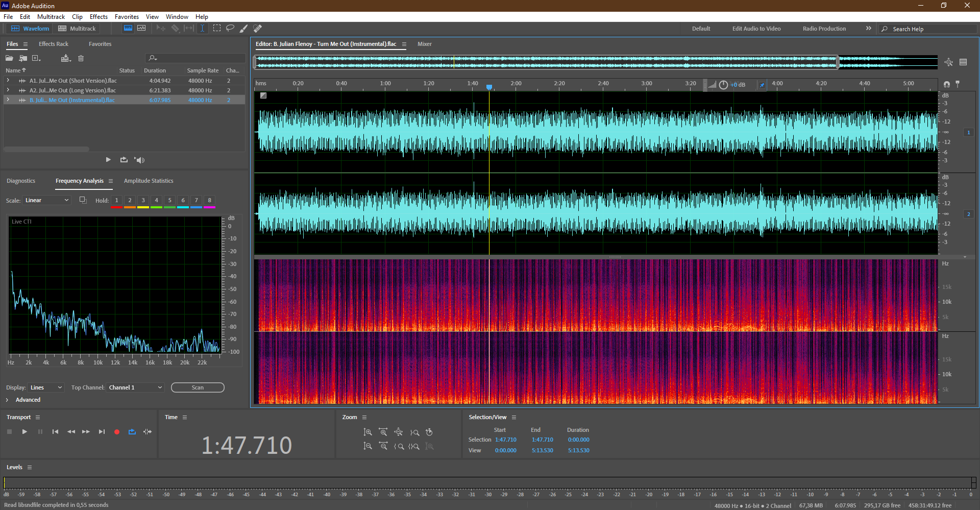Show the spectral frequency display
This screenshot has width=980, height=510.
coord(128,29)
